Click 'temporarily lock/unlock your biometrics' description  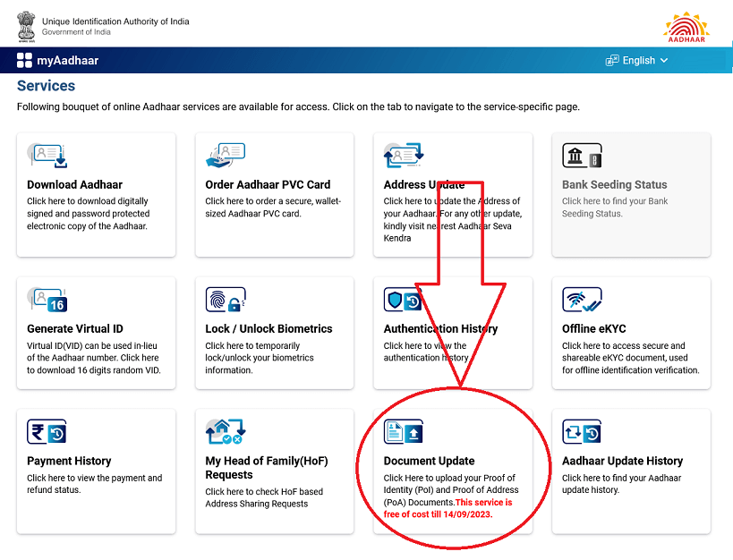[260, 358]
